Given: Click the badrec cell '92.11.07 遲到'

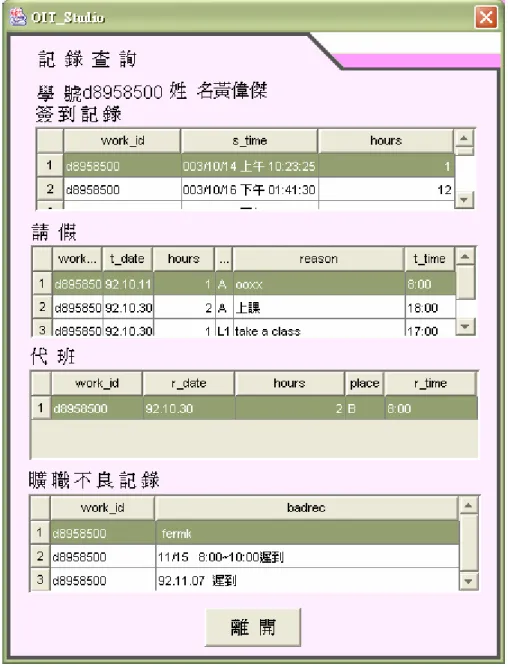Looking at the screenshot, I should click(307, 580).
